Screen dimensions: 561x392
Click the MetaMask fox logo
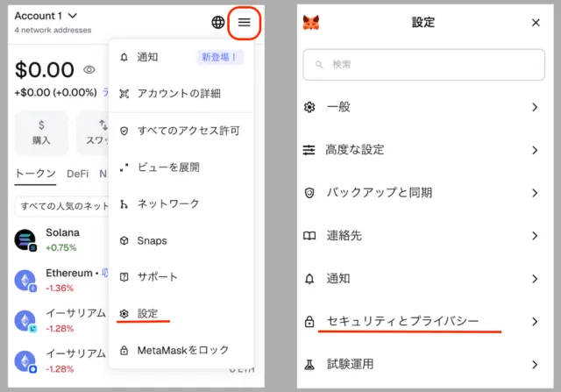tap(311, 23)
